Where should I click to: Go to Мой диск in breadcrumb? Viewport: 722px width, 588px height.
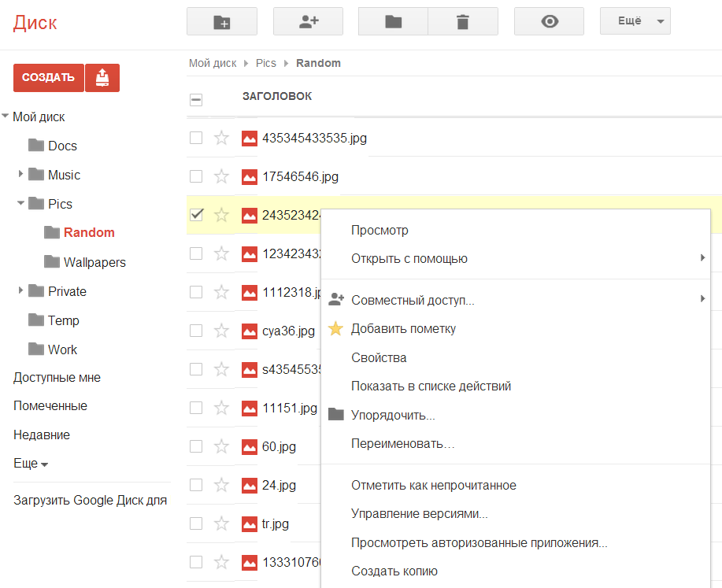point(213,63)
